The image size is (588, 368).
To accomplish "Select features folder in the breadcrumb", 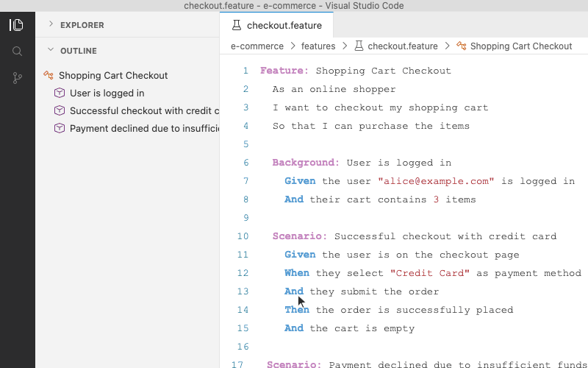I will point(318,46).
